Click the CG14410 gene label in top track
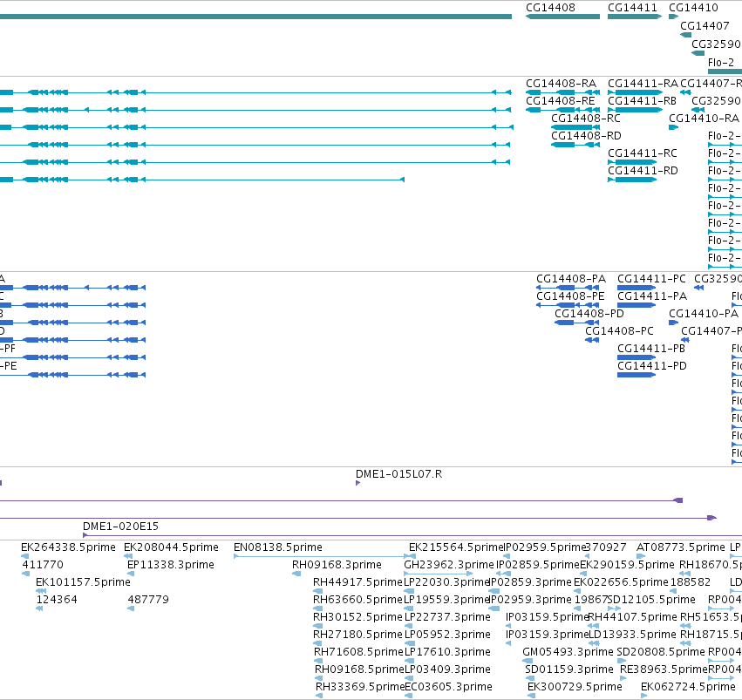This screenshot has height=700, width=742. point(693,8)
